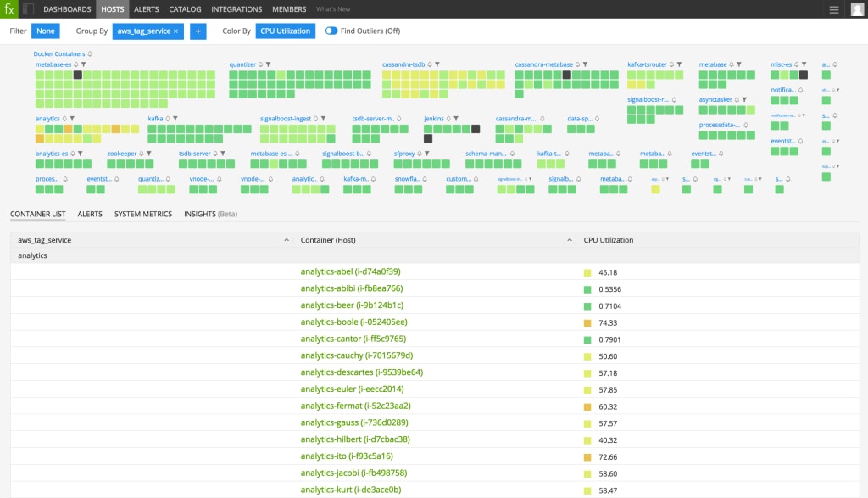Viewport: 868px width, 498px height.
Task: Open the cassandra-tsdb group label
Action: [x=403, y=64]
